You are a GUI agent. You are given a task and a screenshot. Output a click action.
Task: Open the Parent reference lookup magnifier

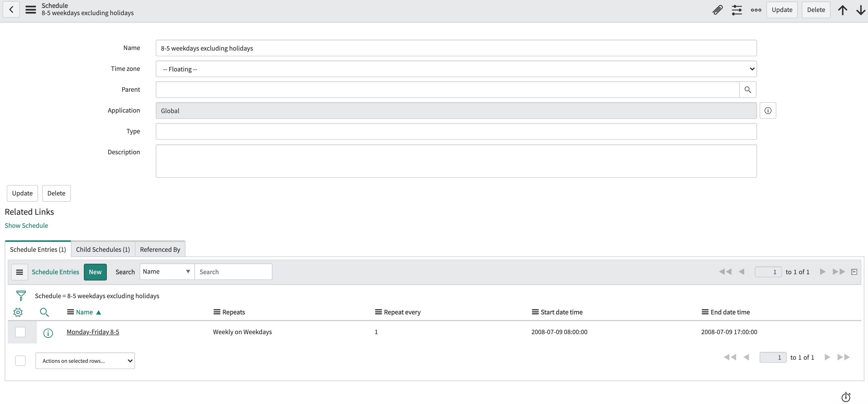748,89
